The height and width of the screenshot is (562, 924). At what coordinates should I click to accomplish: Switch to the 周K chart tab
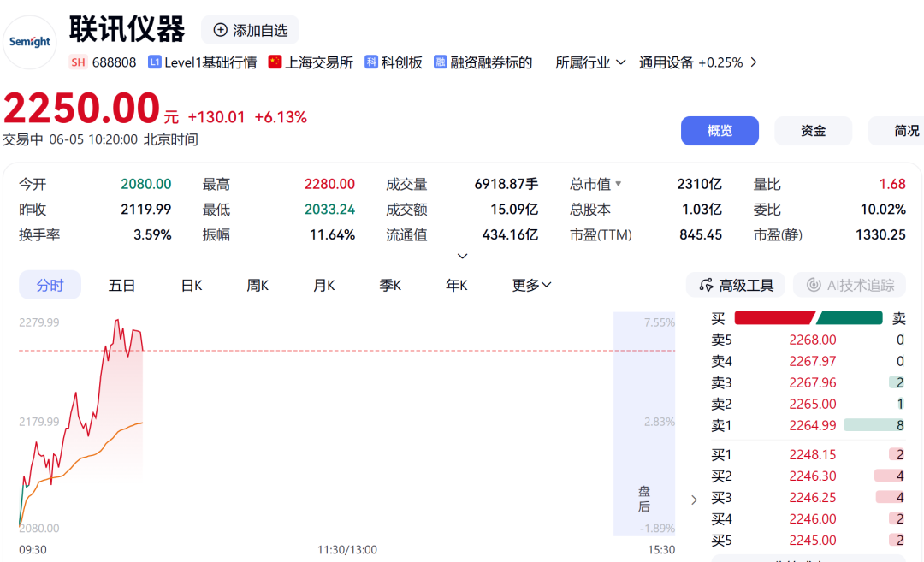pyautogui.click(x=258, y=285)
